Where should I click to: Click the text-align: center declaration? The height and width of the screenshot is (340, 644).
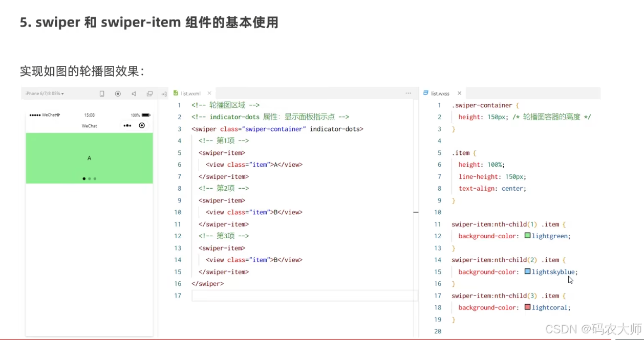pyautogui.click(x=492, y=188)
